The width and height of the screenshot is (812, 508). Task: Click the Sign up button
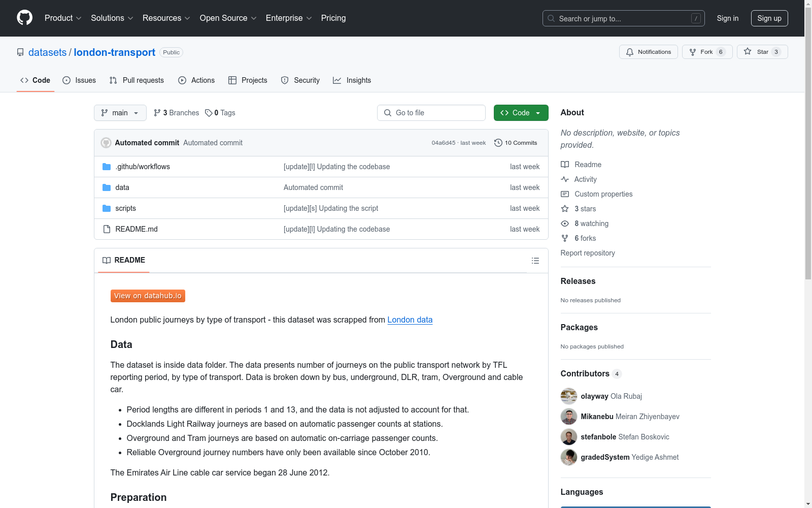click(769, 18)
